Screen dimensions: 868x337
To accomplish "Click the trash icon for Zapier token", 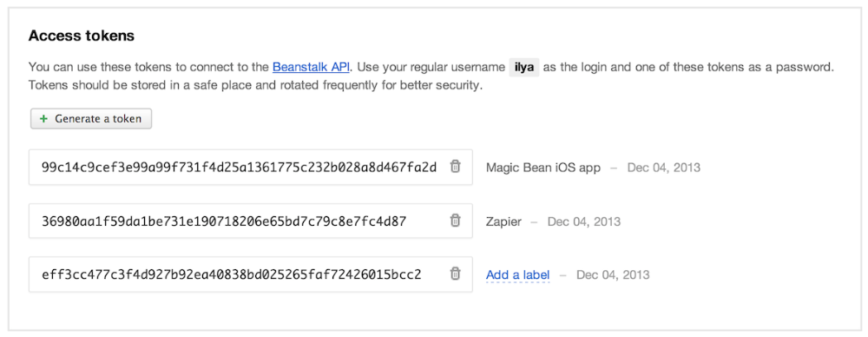I will 455,221.
